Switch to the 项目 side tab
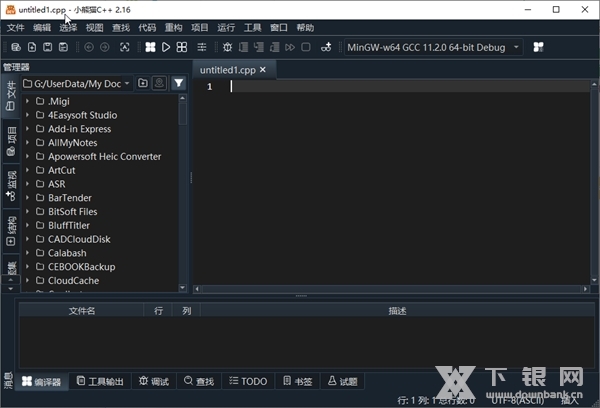 (11, 141)
